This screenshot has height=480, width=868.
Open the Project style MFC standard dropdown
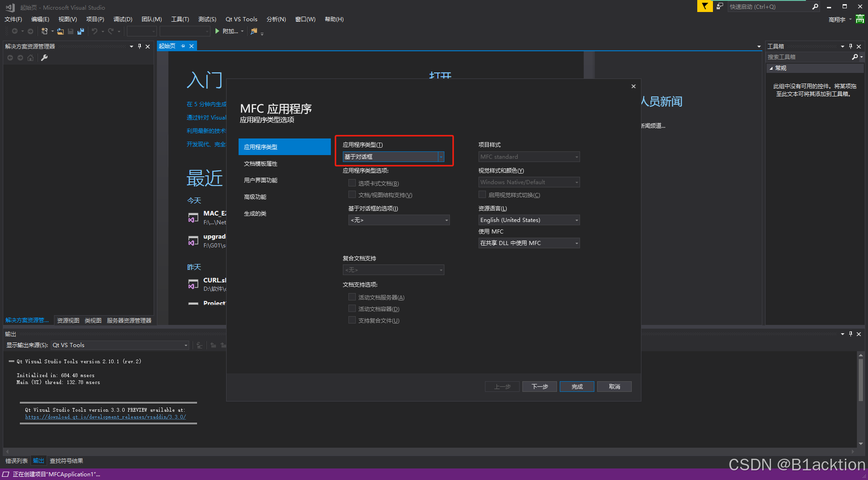click(x=529, y=157)
